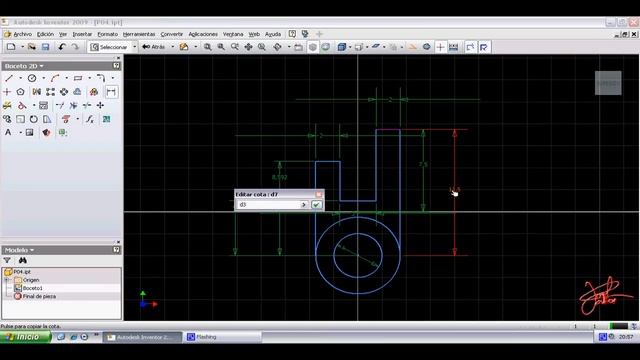Click the Save icon in toolbar
This screenshot has height=360, width=640.
tap(45, 47)
